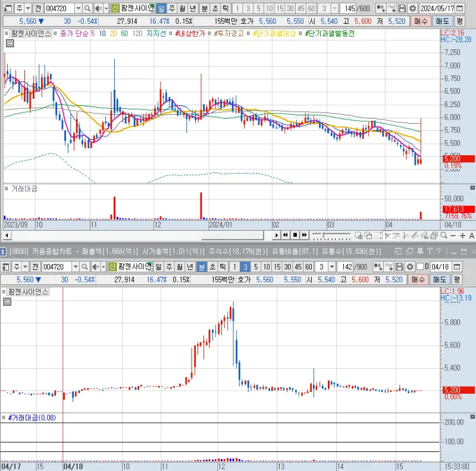Click the fast-forward double-arrow replay button
476x471 pixels.
(x=305, y=235)
